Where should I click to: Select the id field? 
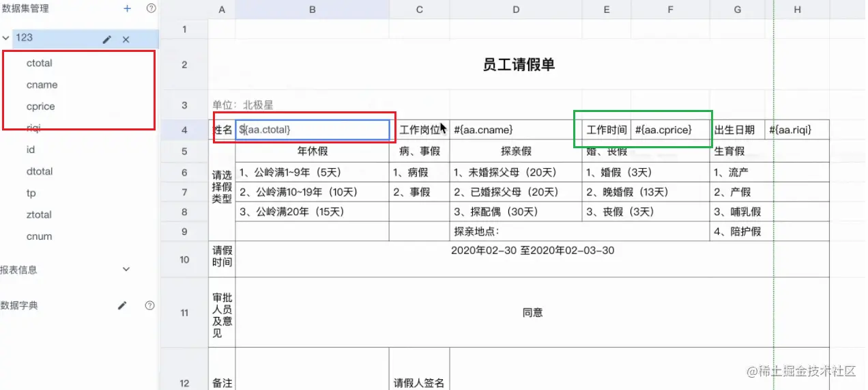tap(30, 150)
